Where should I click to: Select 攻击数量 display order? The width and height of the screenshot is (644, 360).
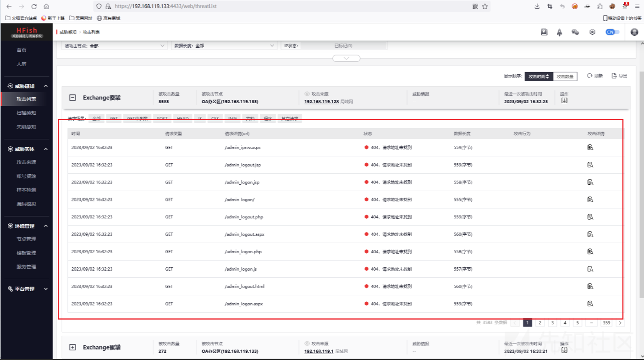[565, 77]
